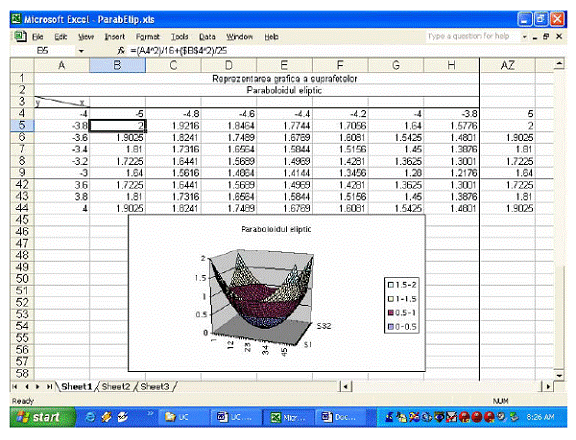Expand the help question box dropdown
This screenshot has width=576, height=440.
(x=525, y=36)
